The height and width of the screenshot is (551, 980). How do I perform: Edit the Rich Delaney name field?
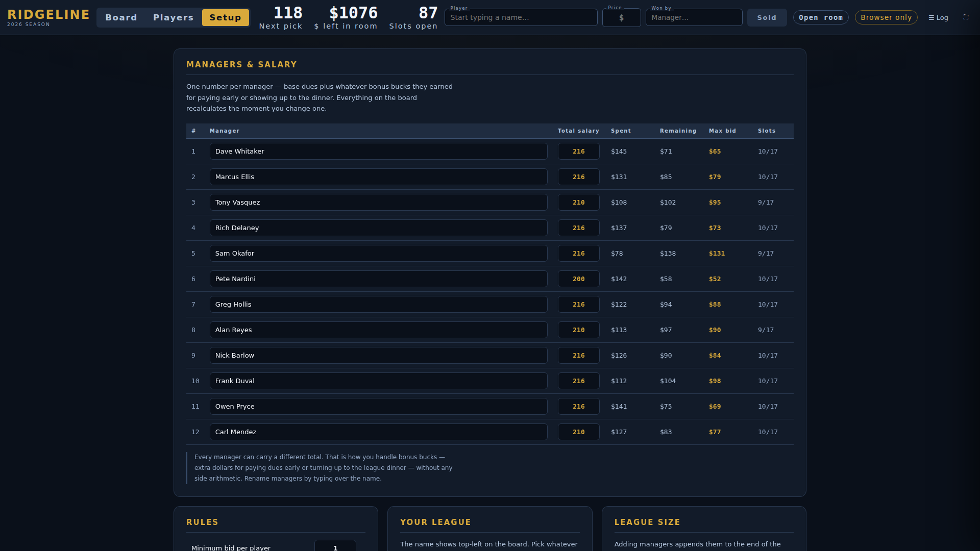click(378, 228)
